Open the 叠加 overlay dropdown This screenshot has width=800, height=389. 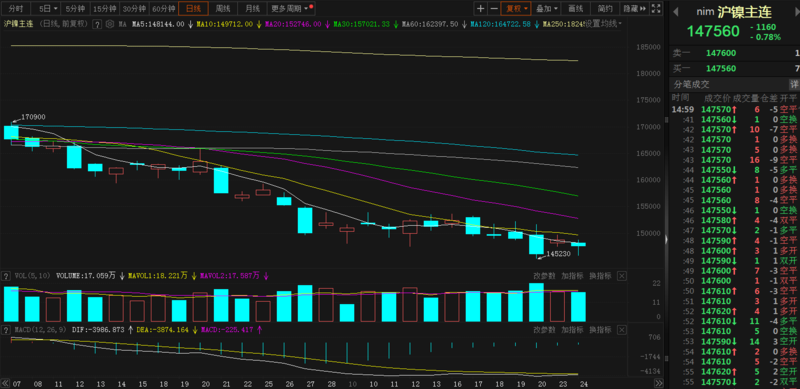547,9
